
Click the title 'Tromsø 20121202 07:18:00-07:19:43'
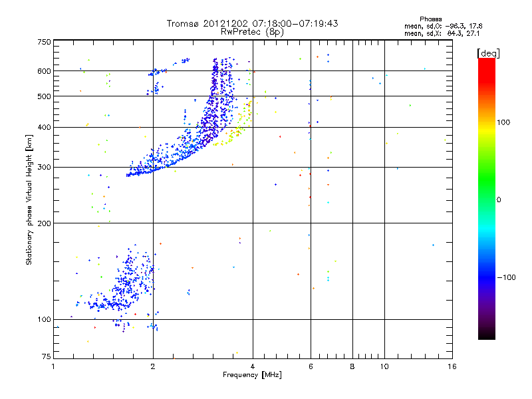coord(252,23)
